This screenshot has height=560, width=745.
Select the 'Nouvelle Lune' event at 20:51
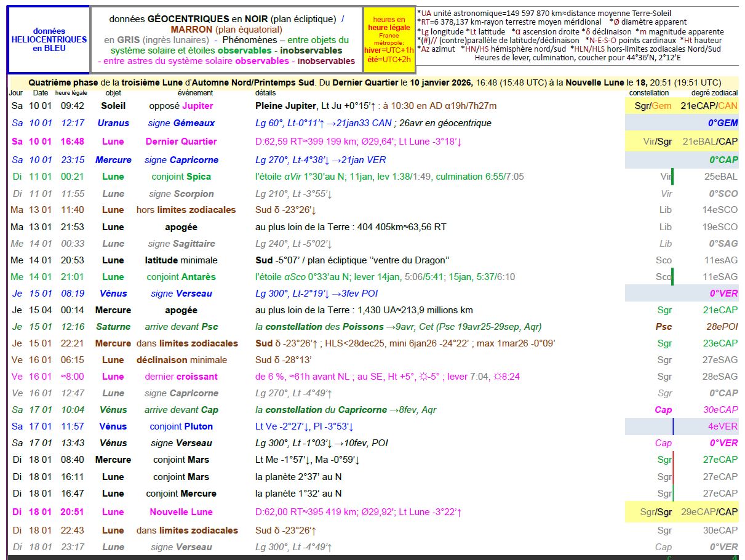(181, 512)
